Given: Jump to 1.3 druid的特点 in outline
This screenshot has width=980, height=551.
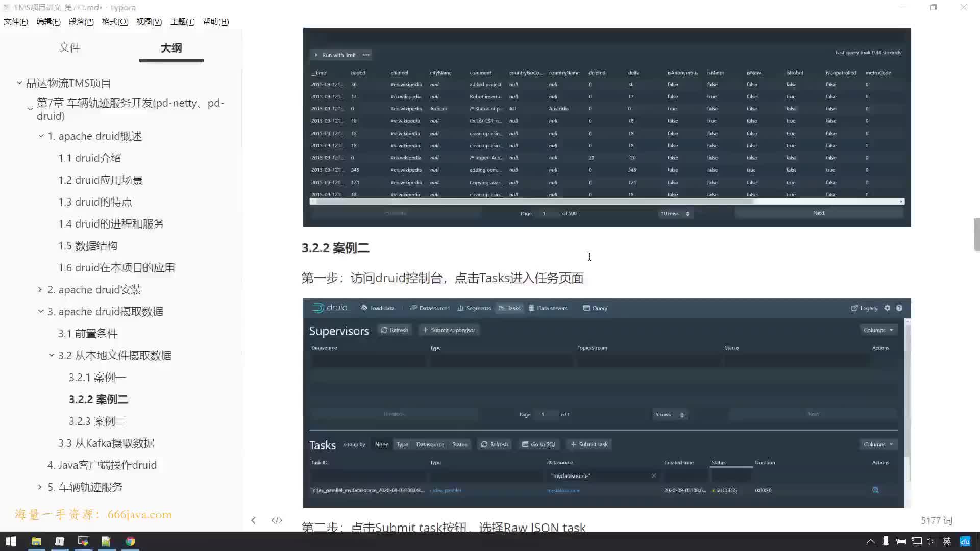Looking at the screenshot, I should pos(95,202).
